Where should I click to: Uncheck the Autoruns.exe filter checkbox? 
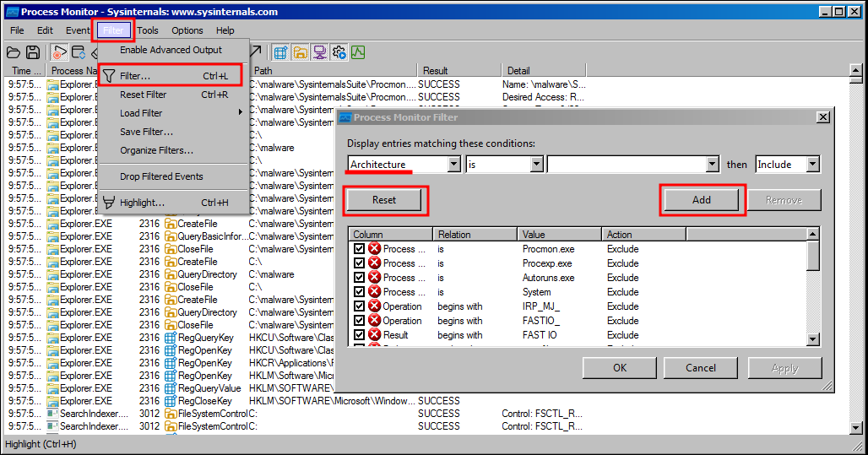point(359,278)
